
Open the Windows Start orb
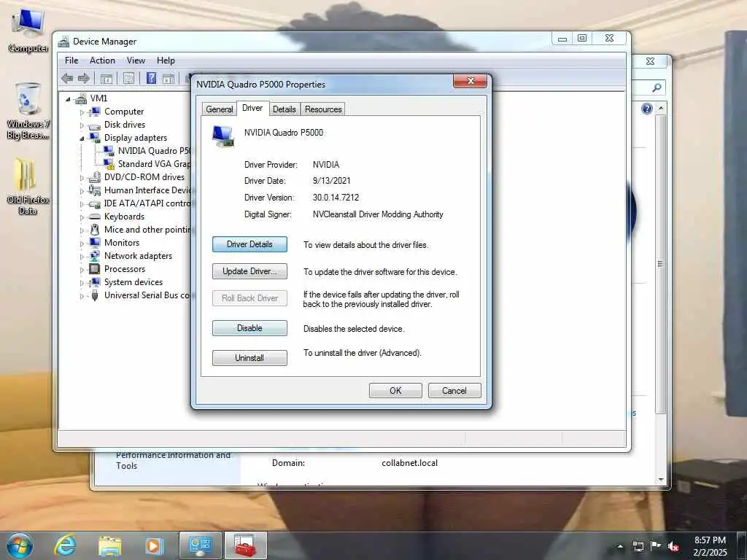20,545
